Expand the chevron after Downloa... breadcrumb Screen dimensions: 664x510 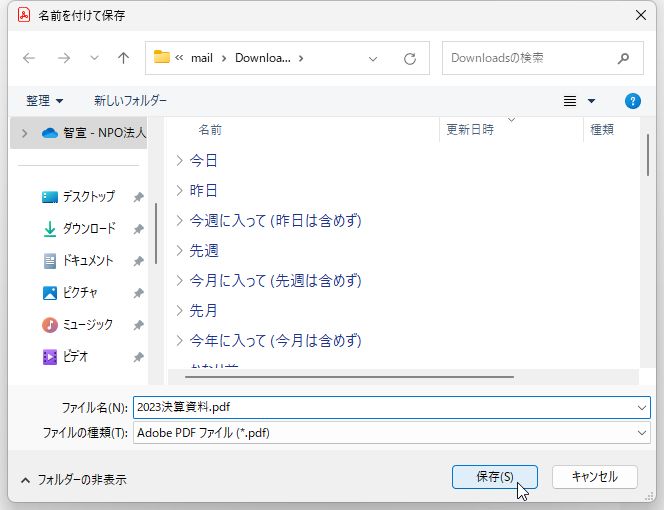tap(301, 58)
